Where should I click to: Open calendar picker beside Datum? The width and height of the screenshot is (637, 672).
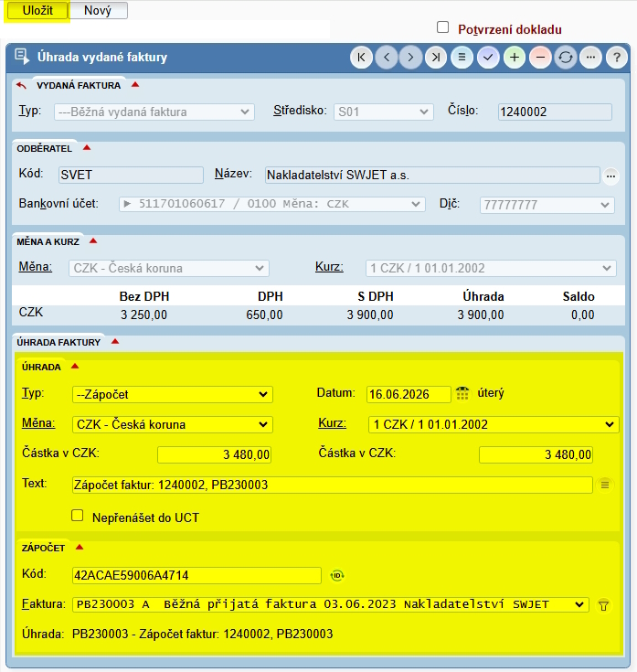coord(462,393)
